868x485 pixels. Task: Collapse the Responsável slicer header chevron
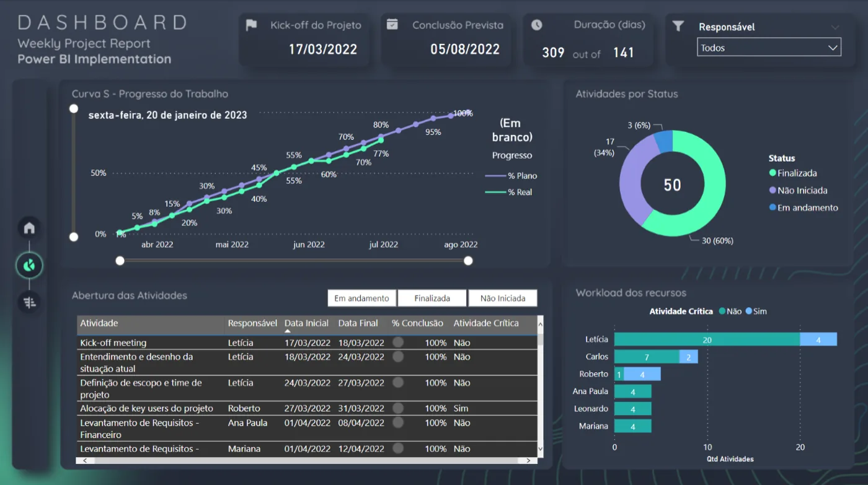835,27
